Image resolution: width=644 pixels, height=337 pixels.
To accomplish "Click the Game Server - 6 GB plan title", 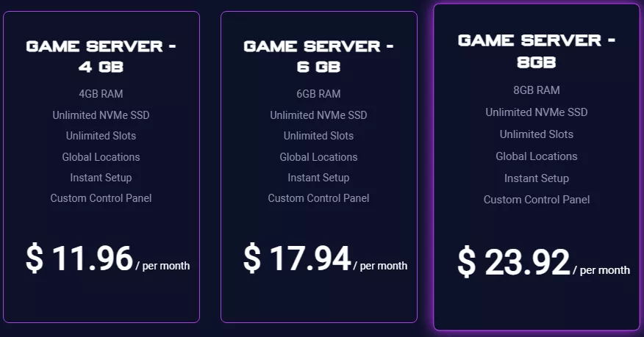I will point(318,56).
